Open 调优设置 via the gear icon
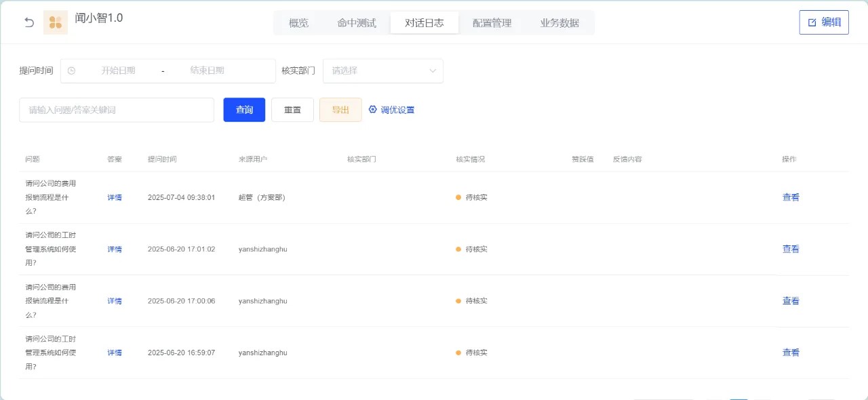Screen dimensions: 868x400 [372, 109]
